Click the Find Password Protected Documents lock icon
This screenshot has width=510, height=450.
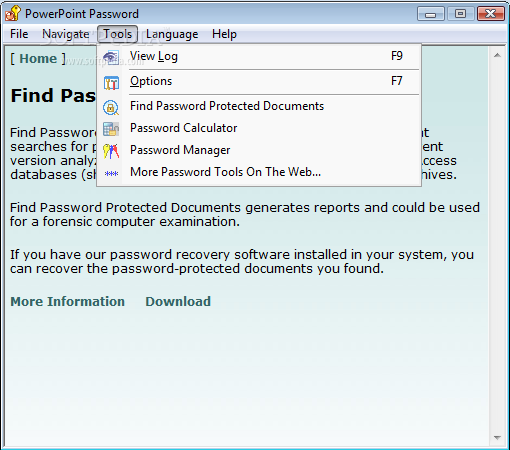tap(111, 107)
